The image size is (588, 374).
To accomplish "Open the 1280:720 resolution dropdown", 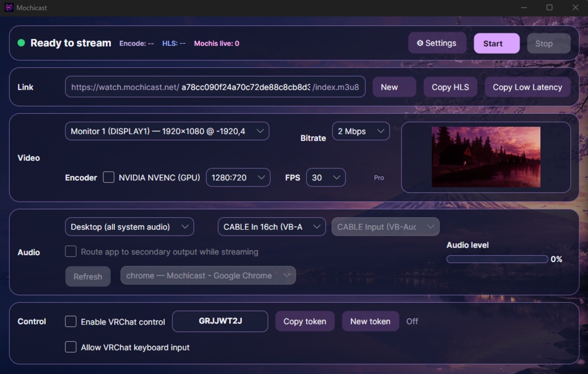I will (238, 178).
